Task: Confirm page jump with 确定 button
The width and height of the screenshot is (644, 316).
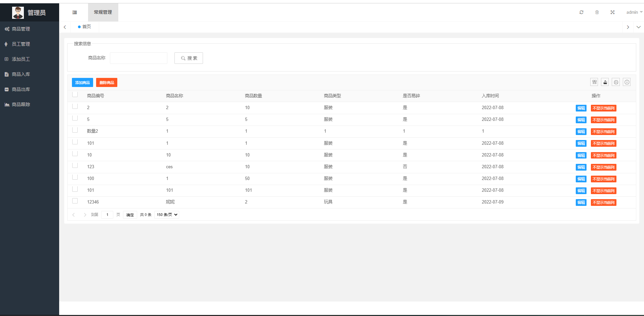Action: pos(130,215)
